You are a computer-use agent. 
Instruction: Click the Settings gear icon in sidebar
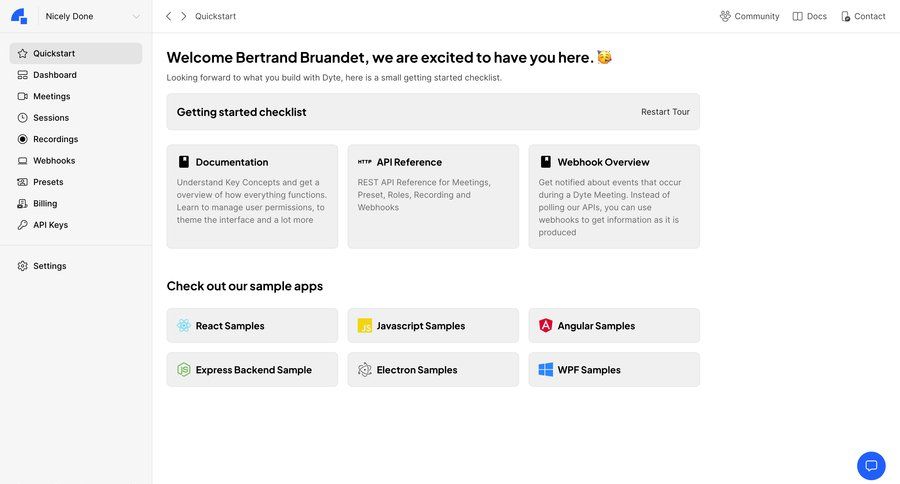[x=22, y=266]
